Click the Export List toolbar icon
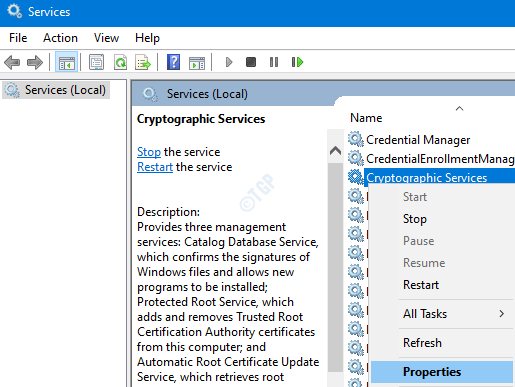 (143, 62)
